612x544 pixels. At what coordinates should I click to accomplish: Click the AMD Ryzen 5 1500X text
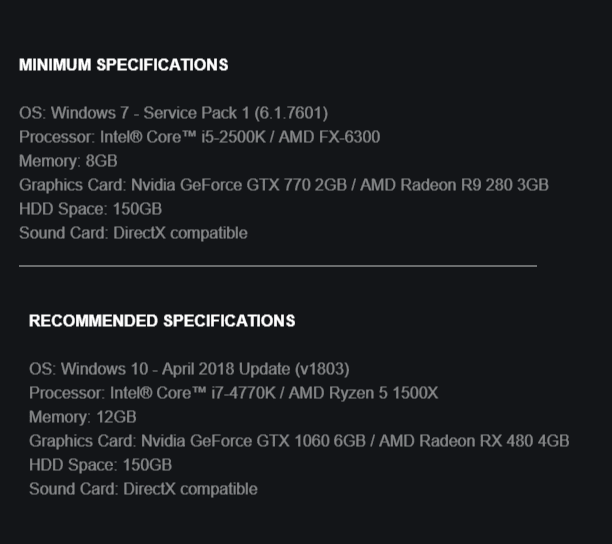363,393
